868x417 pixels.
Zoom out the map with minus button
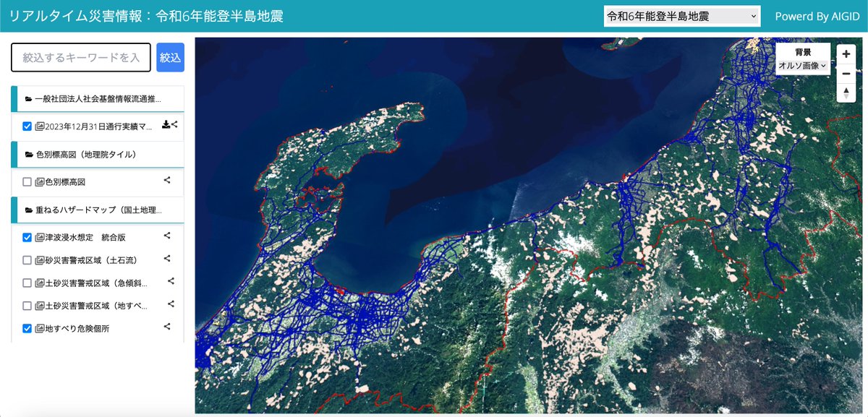click(846, 74)
